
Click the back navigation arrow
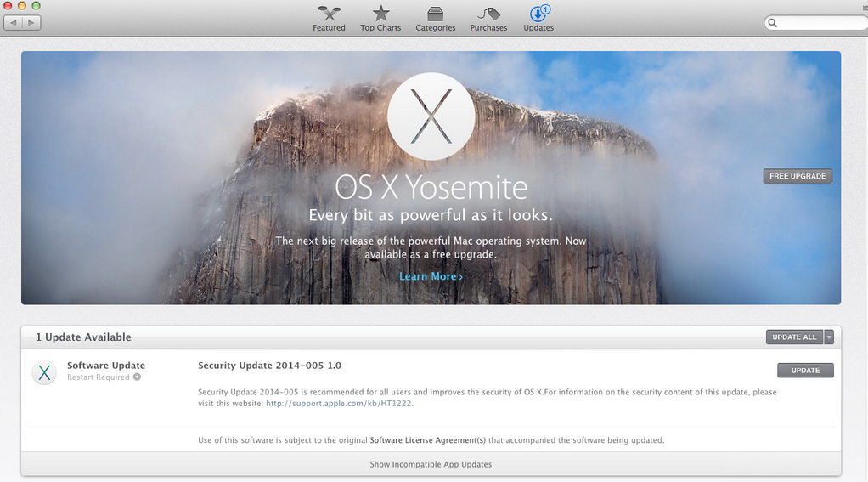pos(14,23)
